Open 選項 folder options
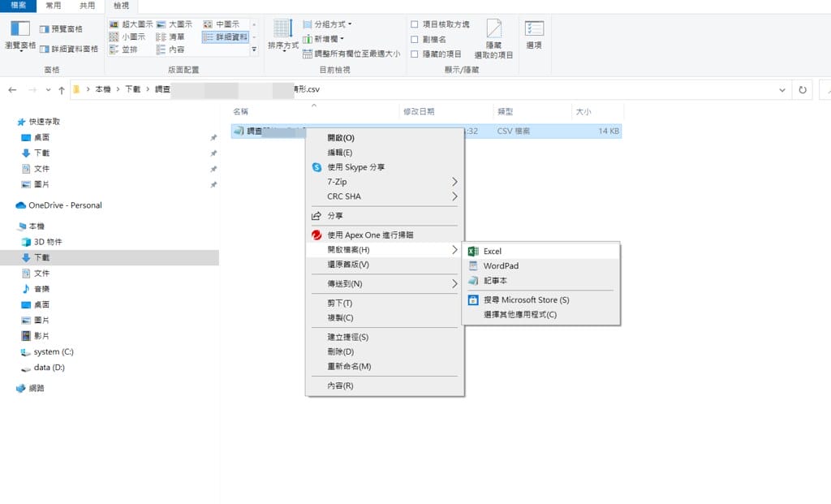 pyautogui.click(x=534, y=35)
